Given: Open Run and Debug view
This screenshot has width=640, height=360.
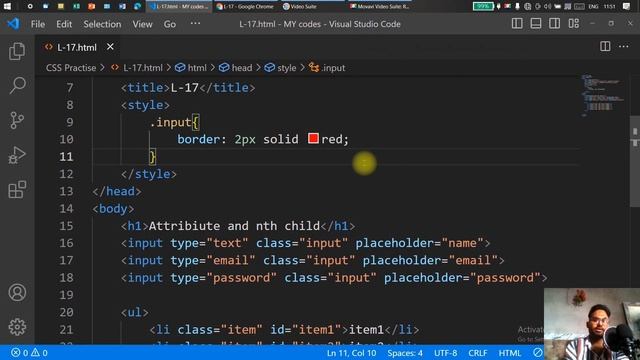Looking at the screenshot, I should [17, 155].
